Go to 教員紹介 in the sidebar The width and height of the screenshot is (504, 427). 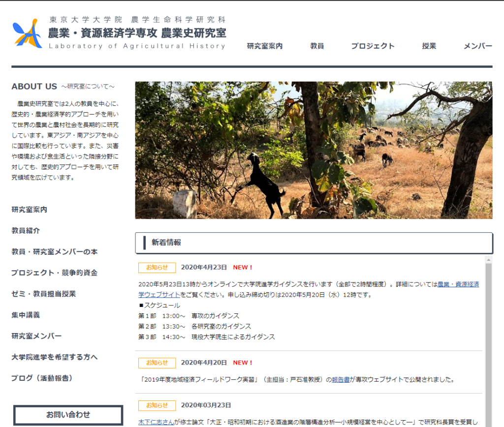point(26,231)
